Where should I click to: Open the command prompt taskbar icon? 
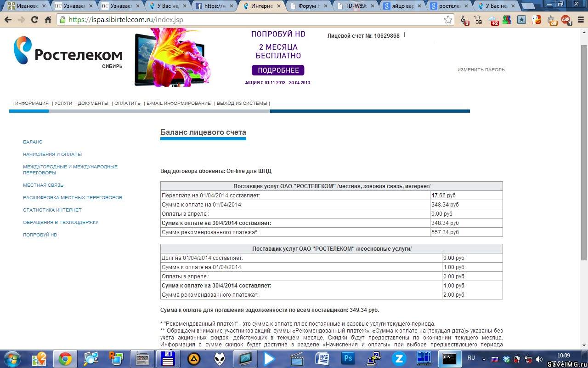pyautogui.click(x=449, y=358)
